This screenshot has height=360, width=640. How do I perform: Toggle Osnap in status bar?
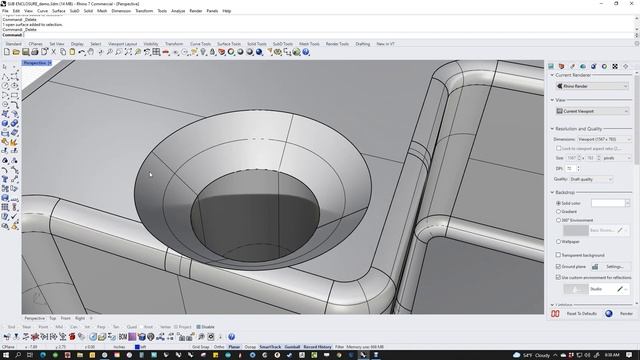250,347
